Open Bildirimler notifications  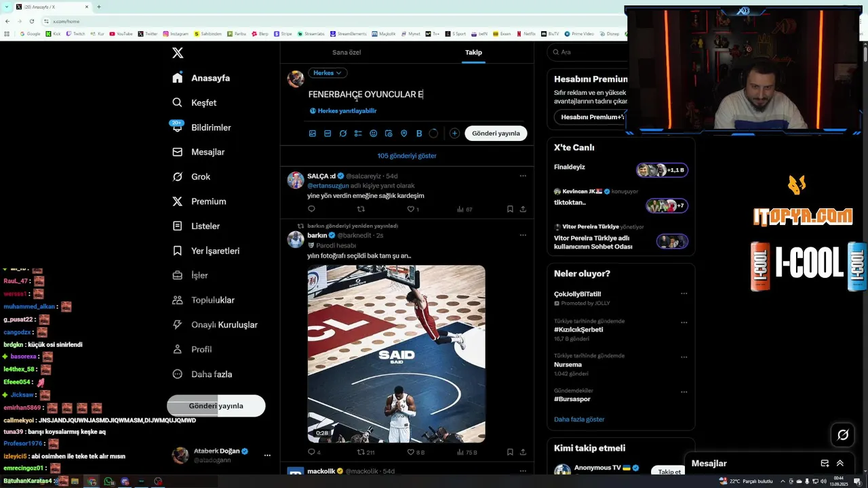(201, 127)
